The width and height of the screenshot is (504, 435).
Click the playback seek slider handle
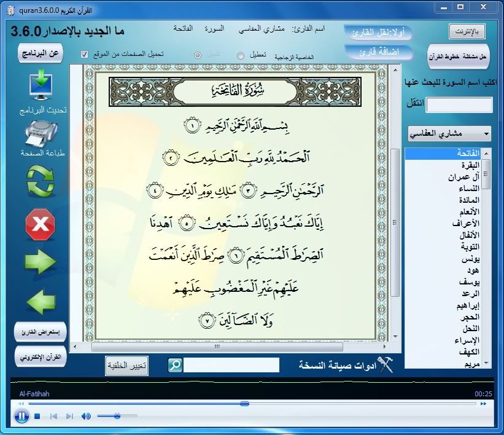click(x=244, y=404)
